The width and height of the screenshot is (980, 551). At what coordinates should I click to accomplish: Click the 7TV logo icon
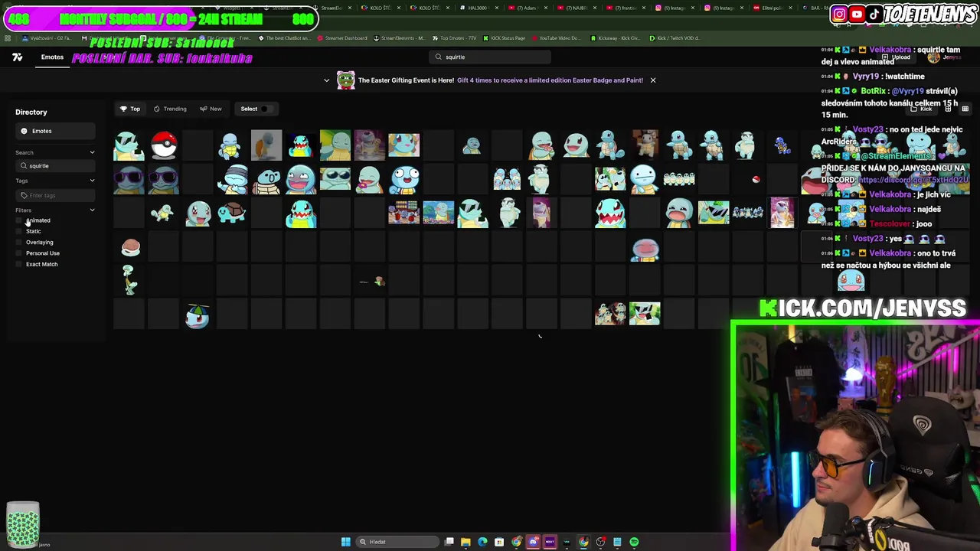pyautogui.click(x=17, y=57)
